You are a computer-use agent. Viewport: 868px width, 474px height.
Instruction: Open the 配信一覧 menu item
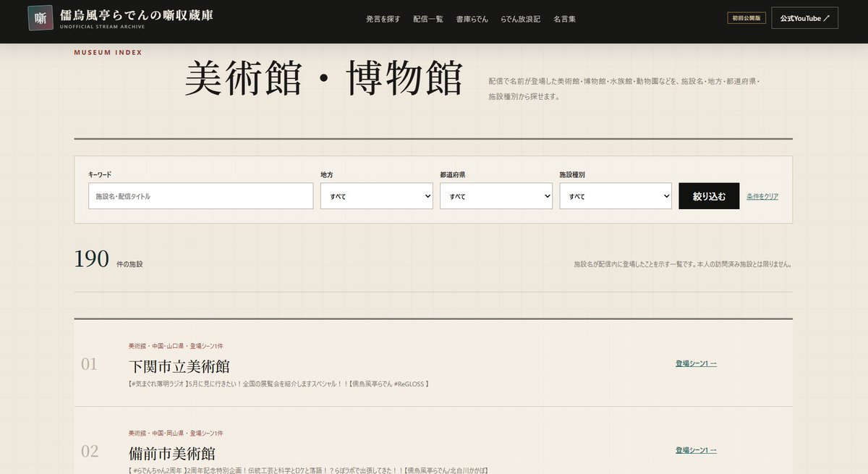pyautogui.click(x=428, y=19)
